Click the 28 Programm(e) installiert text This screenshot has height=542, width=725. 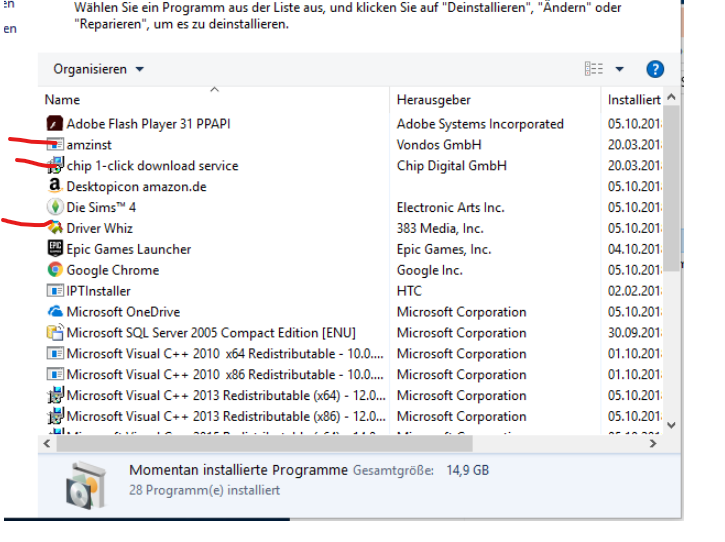point(204,490)
